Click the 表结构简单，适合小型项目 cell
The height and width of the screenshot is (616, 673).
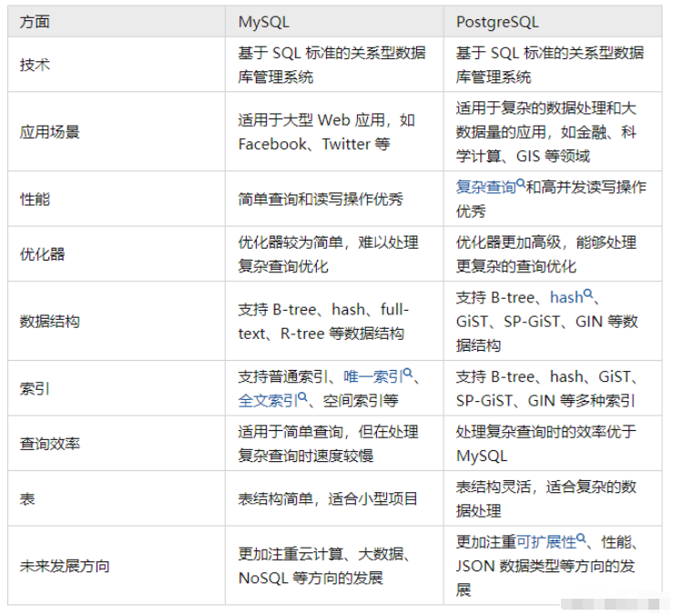pyautogui.click(x=334, y=498)
